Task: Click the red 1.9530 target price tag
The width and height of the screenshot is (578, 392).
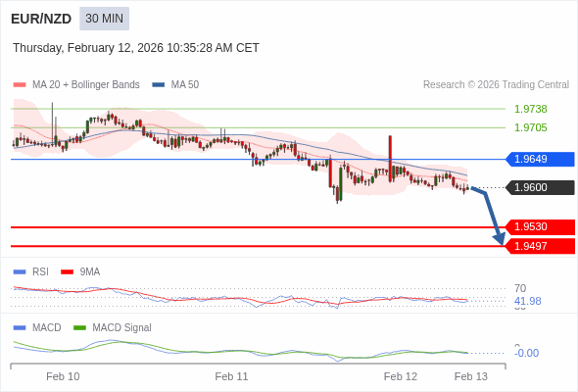Action: coord(541,226)
